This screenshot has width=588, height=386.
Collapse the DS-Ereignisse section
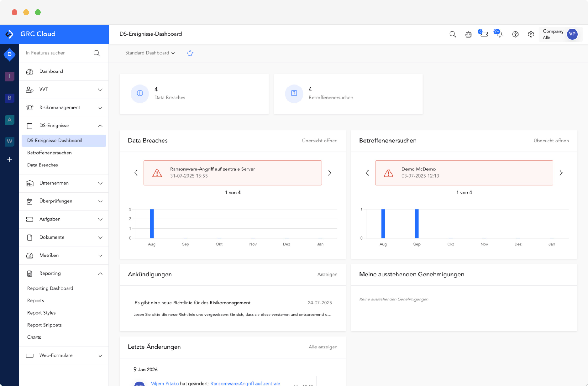[100, 126]
